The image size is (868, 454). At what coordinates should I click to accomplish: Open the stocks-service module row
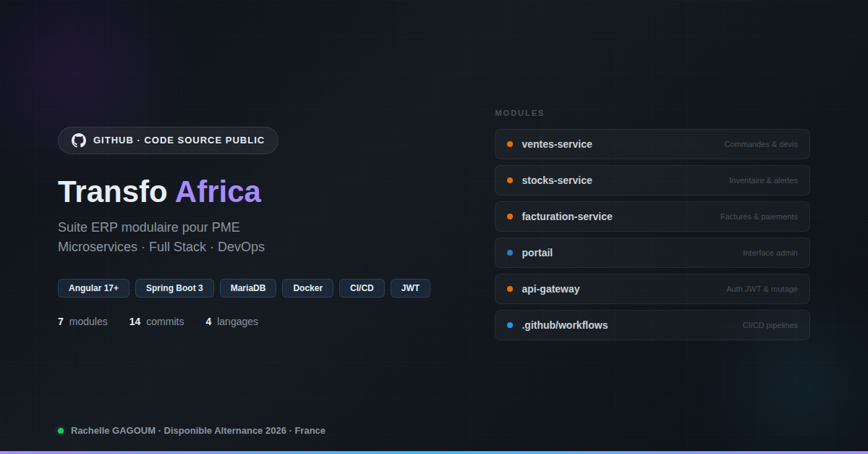(652, 180)
